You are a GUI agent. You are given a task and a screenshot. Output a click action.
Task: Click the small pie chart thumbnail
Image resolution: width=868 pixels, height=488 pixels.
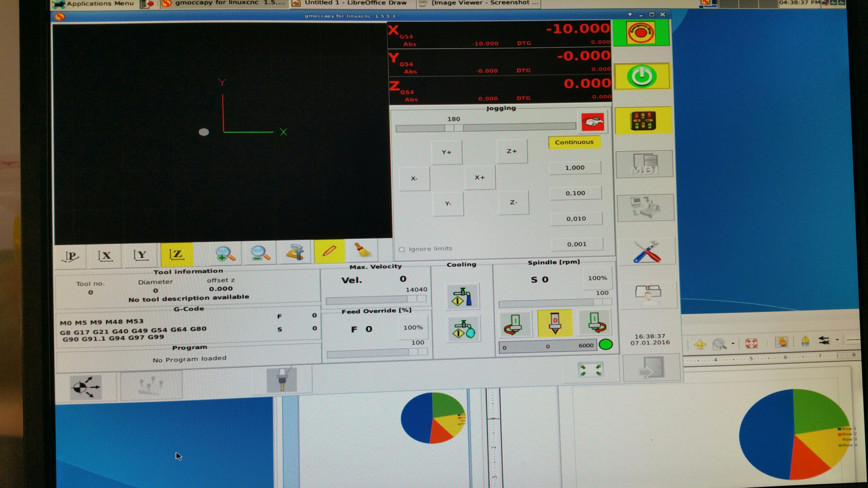(433, 418)
